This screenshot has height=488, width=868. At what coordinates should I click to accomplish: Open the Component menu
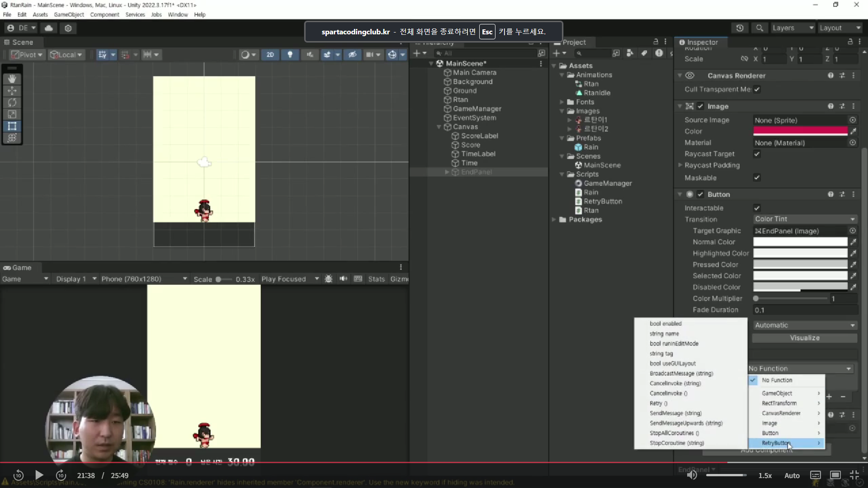click(x=104, y=14)
